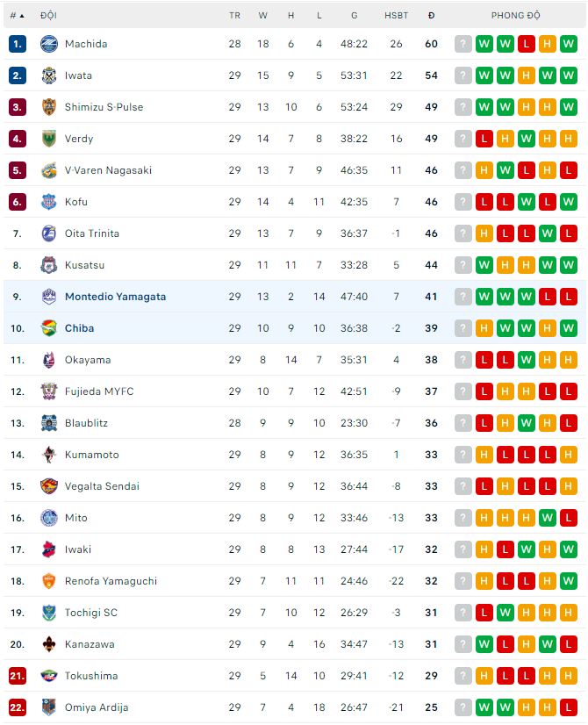Open the Tokushima team link
This screenshot has width=588, height=725.
pyautogui.click(x=91, y=676)
